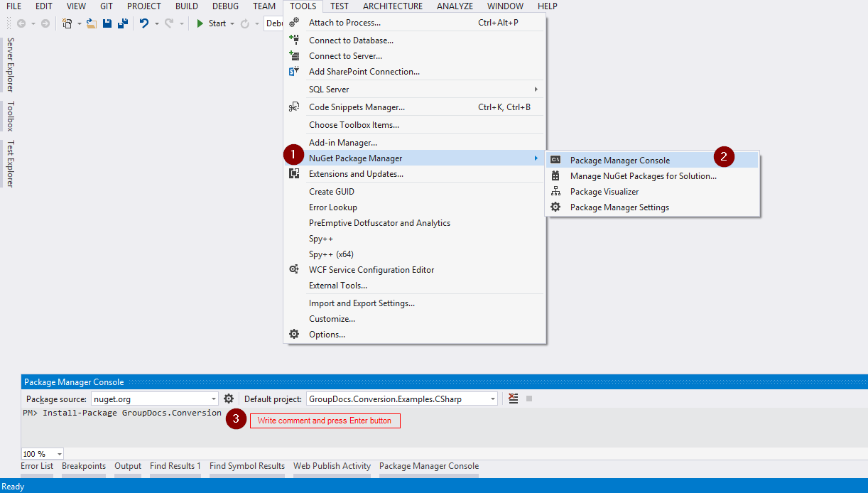Viewport: 868px width, 493px height.
Task: Click the Extensions and Updates icon
Action: coord(294,174)
